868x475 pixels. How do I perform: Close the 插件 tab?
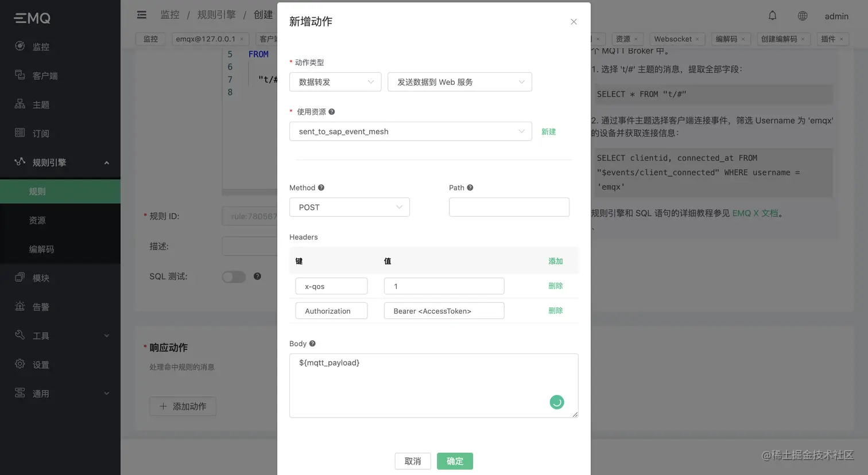click(x=842, y=39)
